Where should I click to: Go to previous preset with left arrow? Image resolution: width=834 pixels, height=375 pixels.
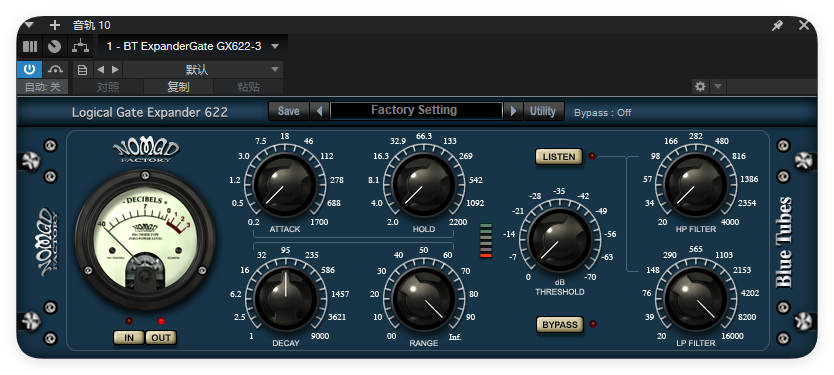coord(101,70)
